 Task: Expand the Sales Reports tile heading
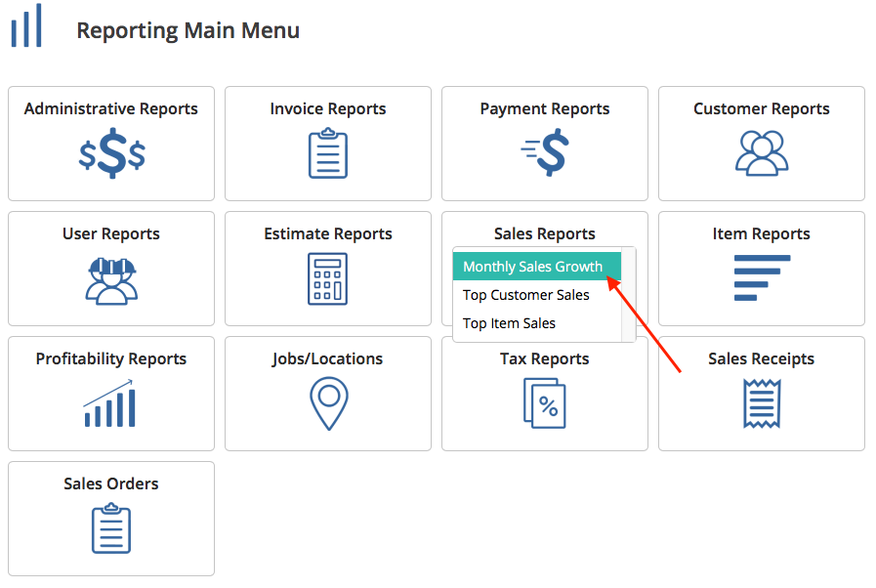point(545,233)
